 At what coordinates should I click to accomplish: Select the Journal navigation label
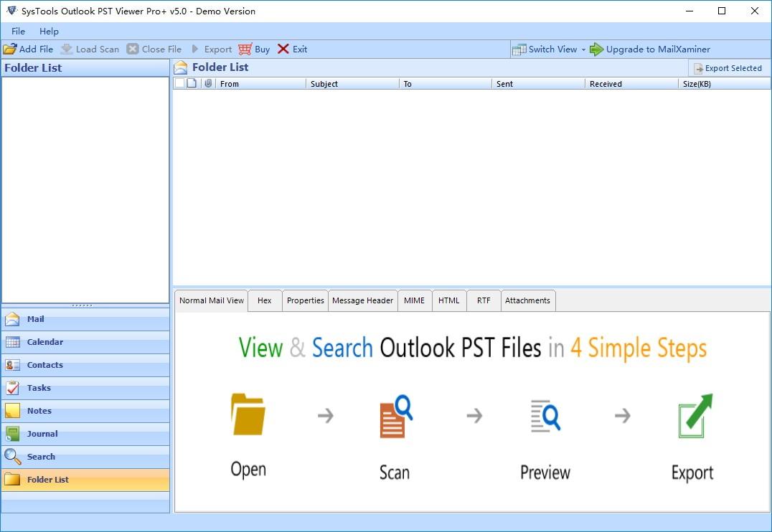(42, 434)
